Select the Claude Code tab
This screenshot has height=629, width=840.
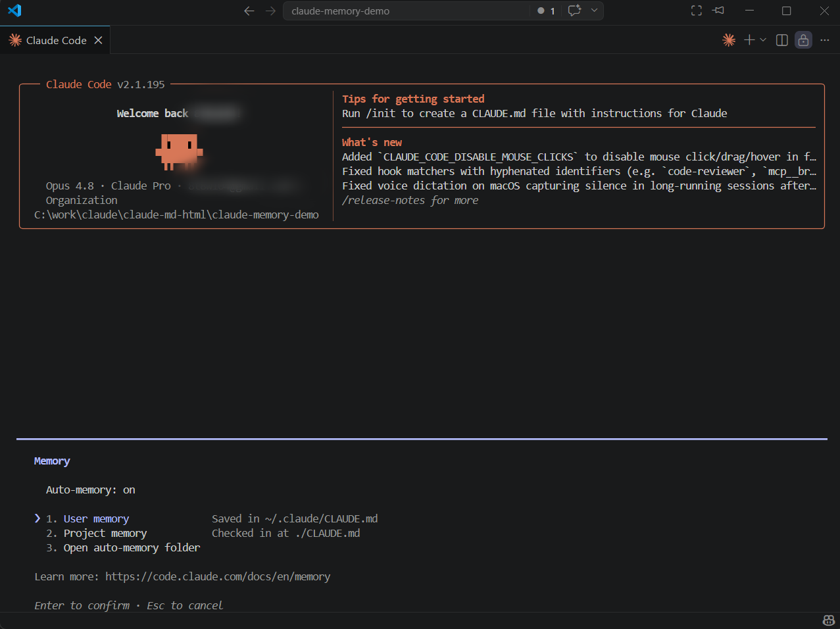[55, 40]
